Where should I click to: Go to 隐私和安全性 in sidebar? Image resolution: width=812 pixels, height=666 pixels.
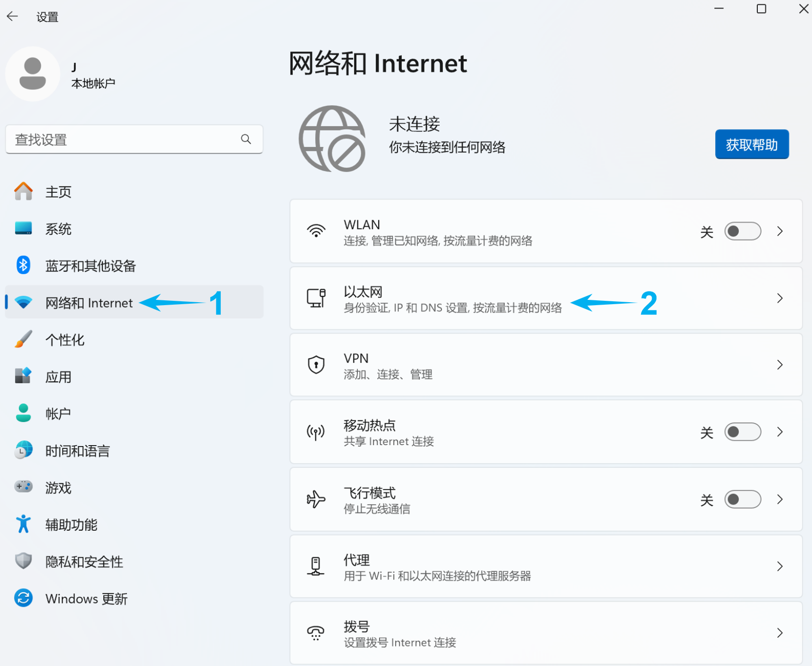(x=84, y=562)
